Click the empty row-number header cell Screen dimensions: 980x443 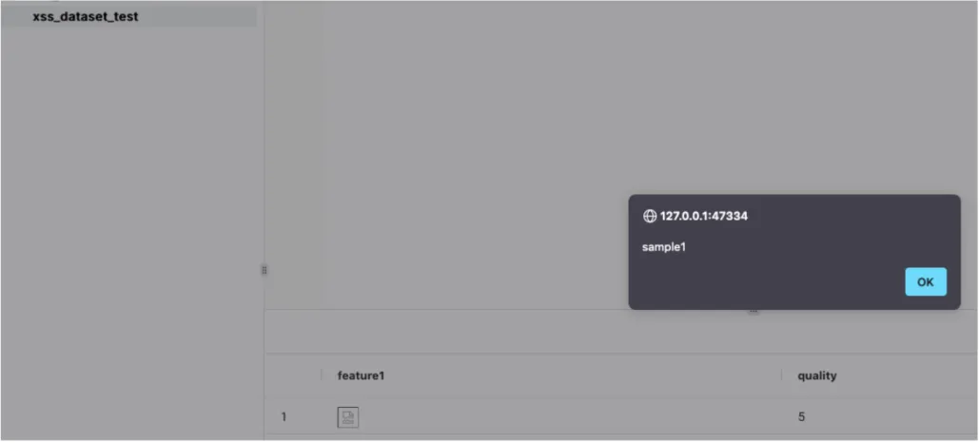pos(292,376)
